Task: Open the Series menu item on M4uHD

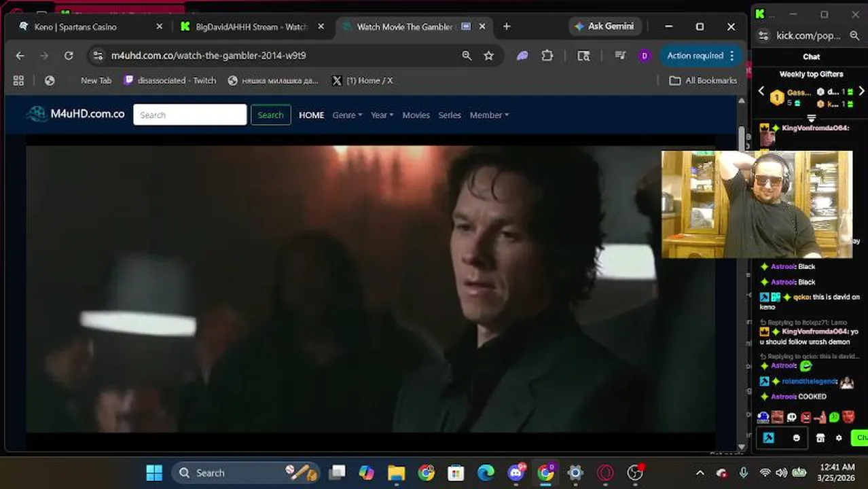Action: pos(450,115)
